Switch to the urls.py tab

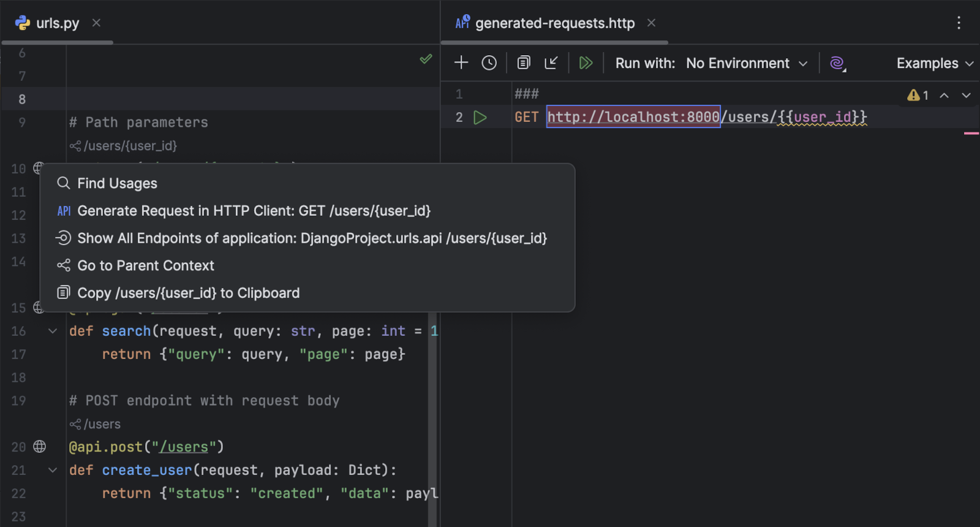click(57, 23)
